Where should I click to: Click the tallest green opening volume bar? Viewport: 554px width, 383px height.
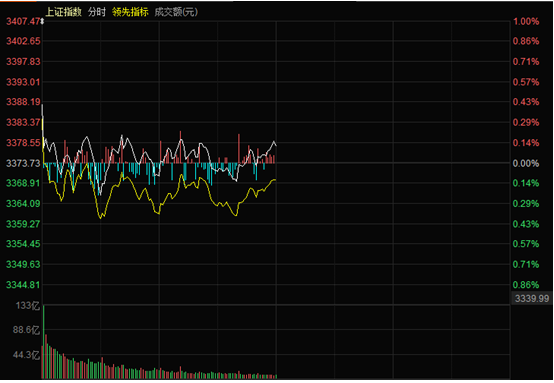[x=44, y=342]
